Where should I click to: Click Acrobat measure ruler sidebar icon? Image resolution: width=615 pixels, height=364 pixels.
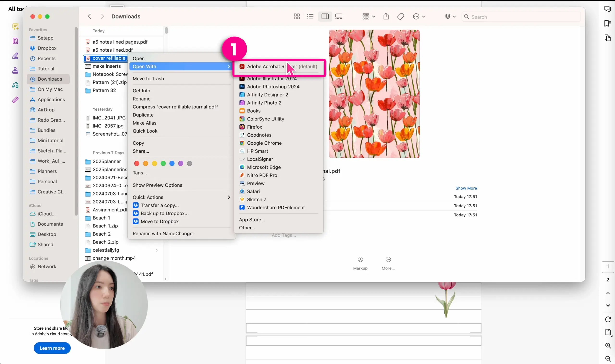pyautogui.click(x=15, y=100)
